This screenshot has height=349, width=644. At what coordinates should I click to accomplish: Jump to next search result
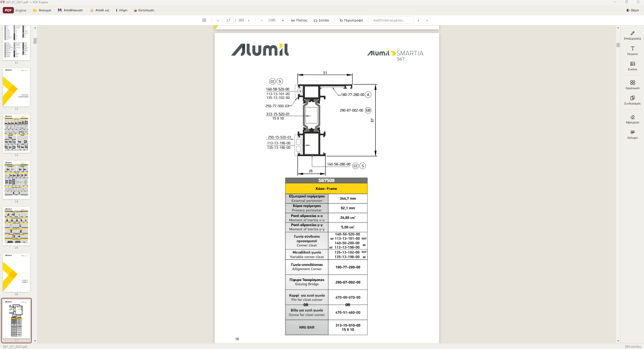[427, 20]
